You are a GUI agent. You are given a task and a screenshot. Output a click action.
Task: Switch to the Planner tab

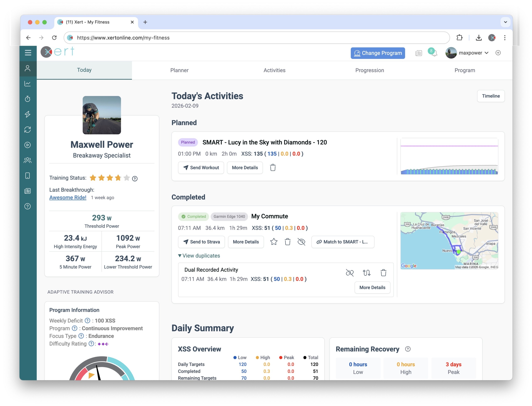pos(179,70)
